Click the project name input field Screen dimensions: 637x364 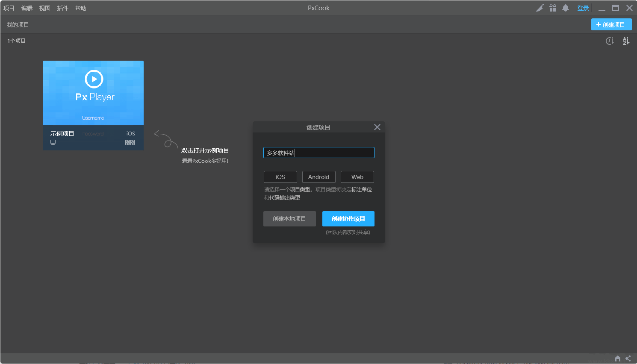click(x=319, y=153)
